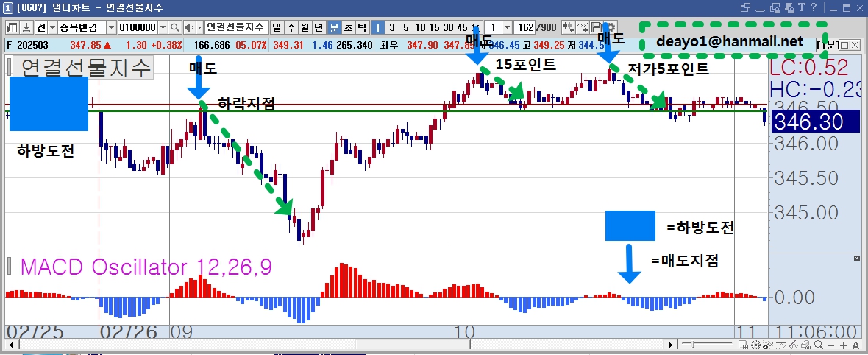
Task: Zoom in with the plus icon
Action: click(x=844, y=345)
